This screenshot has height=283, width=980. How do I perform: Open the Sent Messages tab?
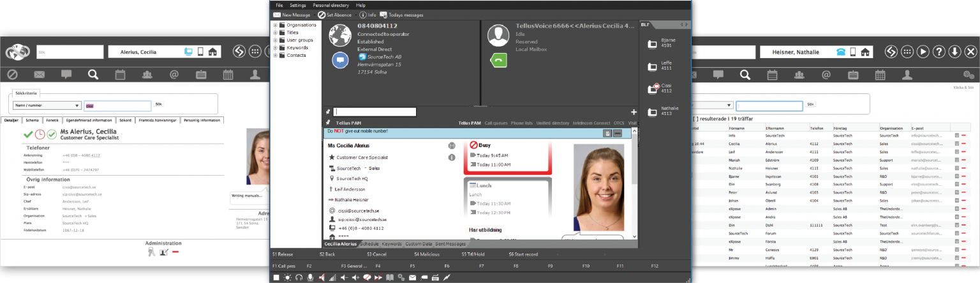450,244
